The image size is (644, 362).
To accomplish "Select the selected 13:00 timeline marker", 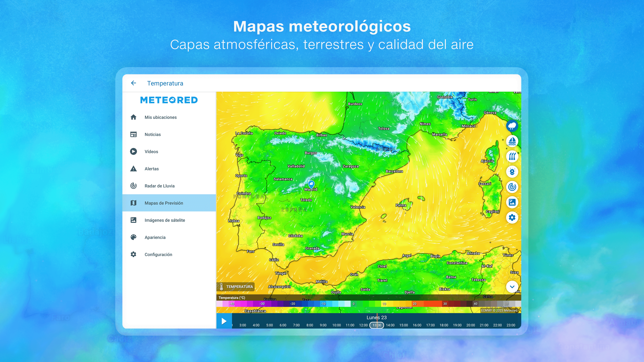I will (x=377, y=325).
